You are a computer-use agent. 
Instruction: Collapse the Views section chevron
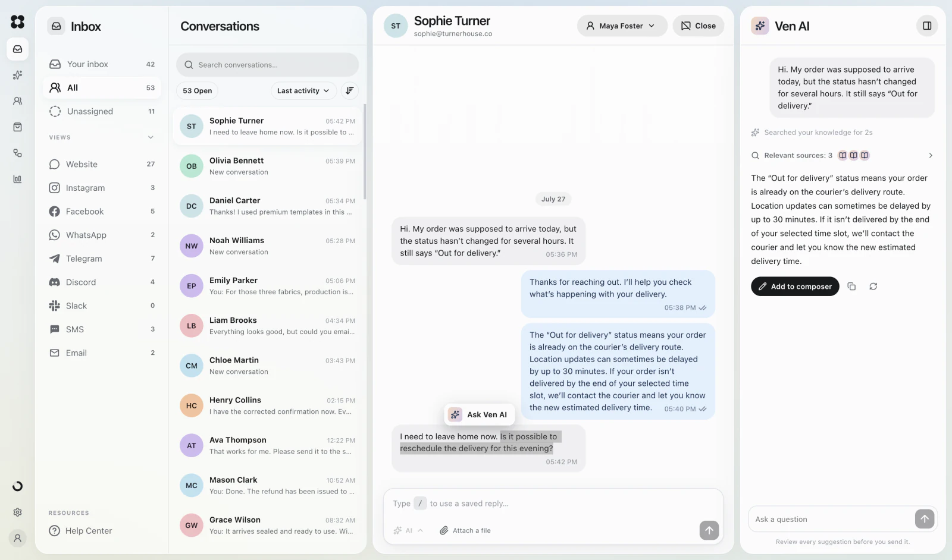(x=151, y=137)
